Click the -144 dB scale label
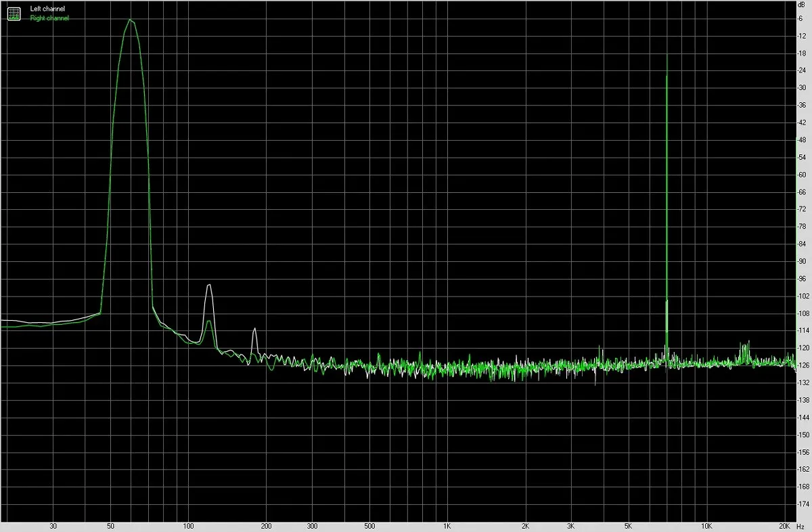 click(x=803, y=418)
